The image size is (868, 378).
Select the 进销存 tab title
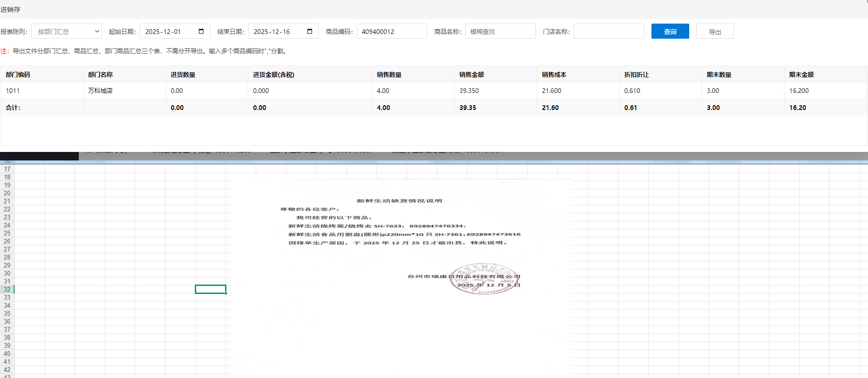pos(10,9)
